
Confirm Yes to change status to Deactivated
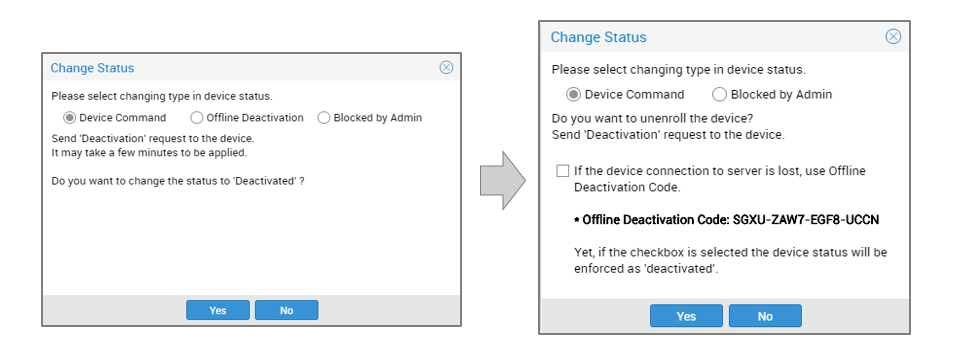pyautogui.click(x=218, y=310)
